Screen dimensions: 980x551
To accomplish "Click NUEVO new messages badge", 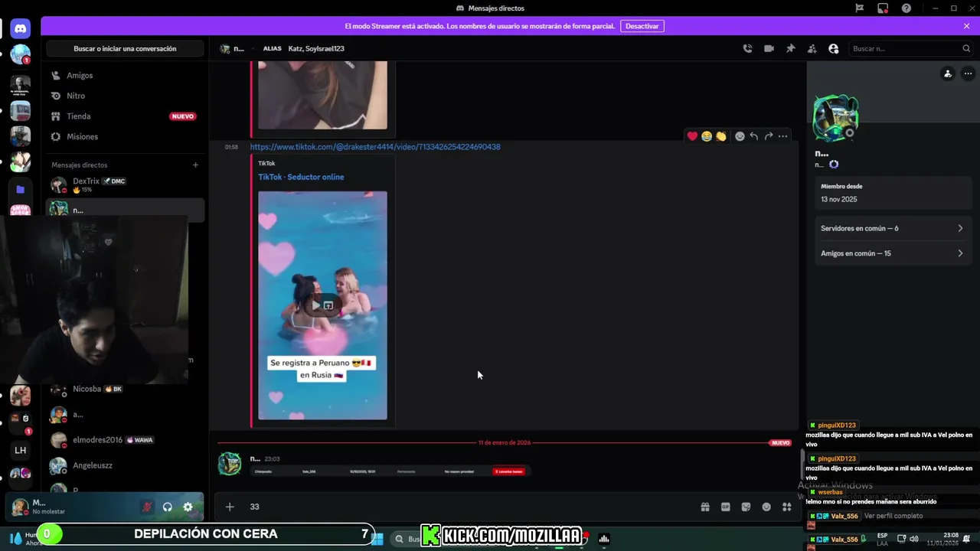I will 781,442.
